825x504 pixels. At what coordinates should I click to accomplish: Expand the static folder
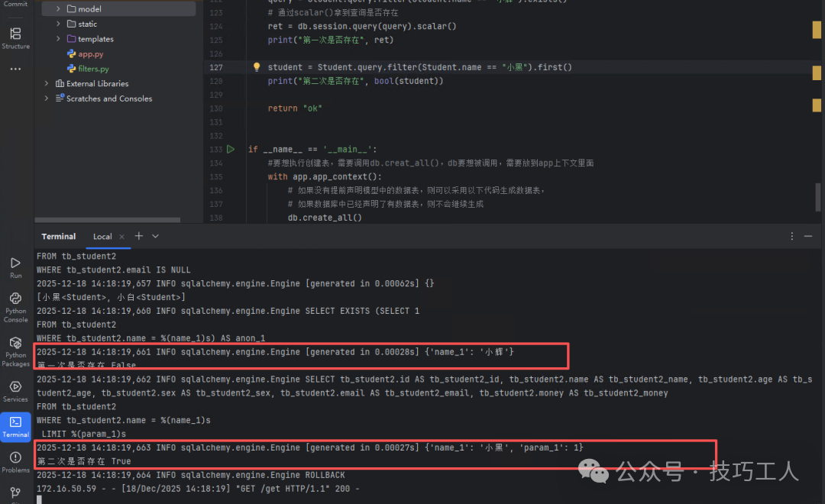[x=58, y=24]
